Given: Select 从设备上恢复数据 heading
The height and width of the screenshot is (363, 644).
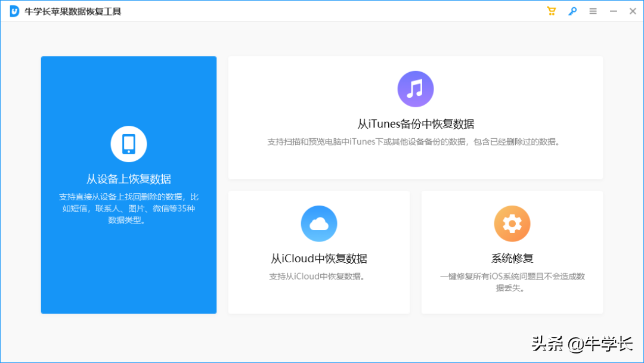Looking at the screenshot, I should point(129,179).
